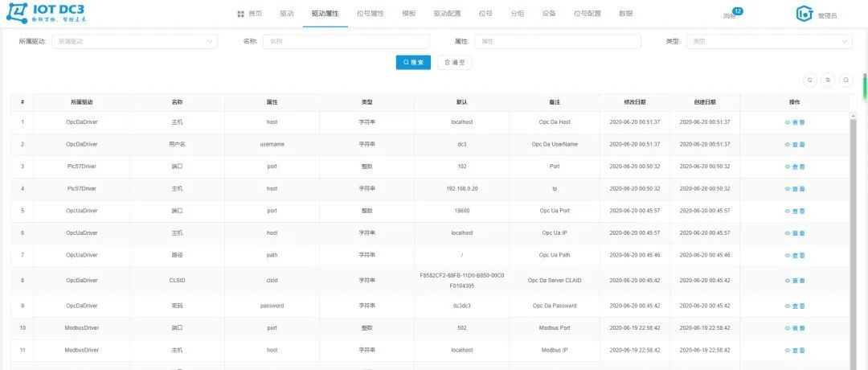The width and height of the screenshot is (868, 370).
Task: Focus the 属性 filter input
Action: tap(558, 42)
